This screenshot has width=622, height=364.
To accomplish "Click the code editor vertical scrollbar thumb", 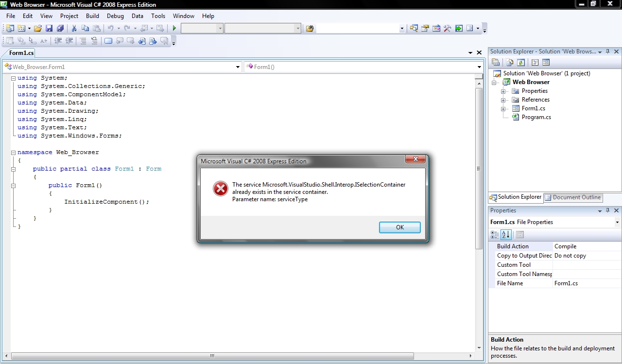I will (x=479, y=169).
